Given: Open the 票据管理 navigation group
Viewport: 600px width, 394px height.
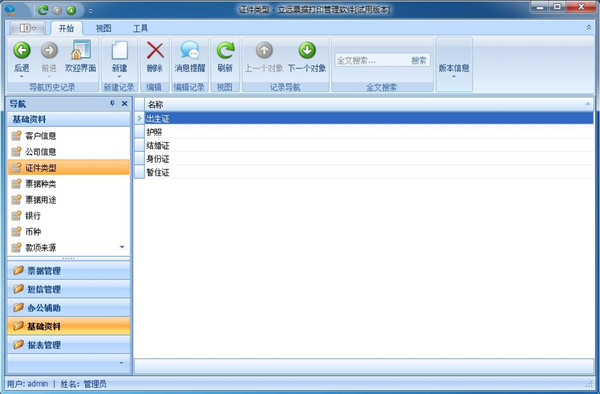Looking at the screenshot, I should 68,271.
